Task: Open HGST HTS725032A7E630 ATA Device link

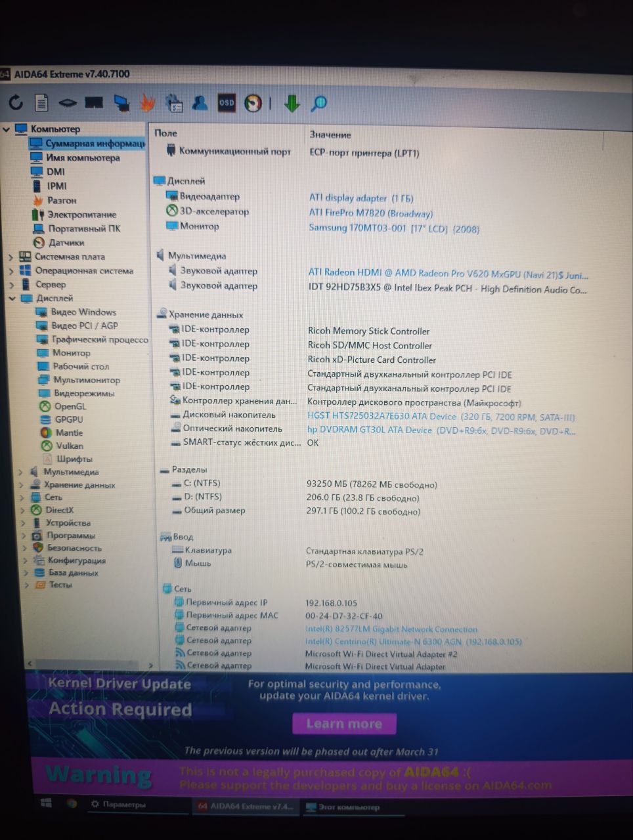Action: pos(441,416)
